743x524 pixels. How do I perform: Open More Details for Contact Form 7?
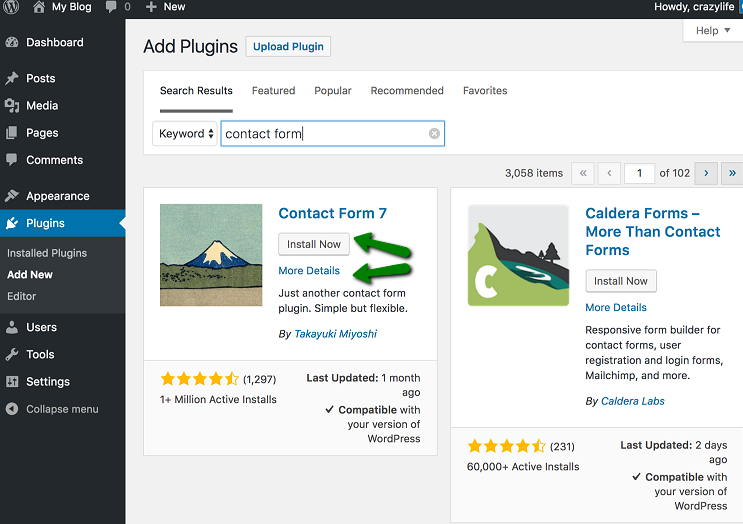(309, 271)
